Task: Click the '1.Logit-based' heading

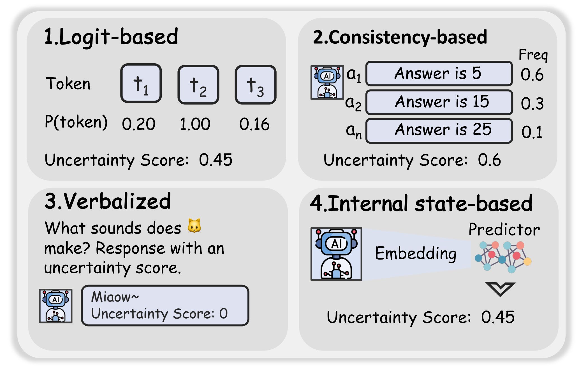Action: tap(111, 37)
